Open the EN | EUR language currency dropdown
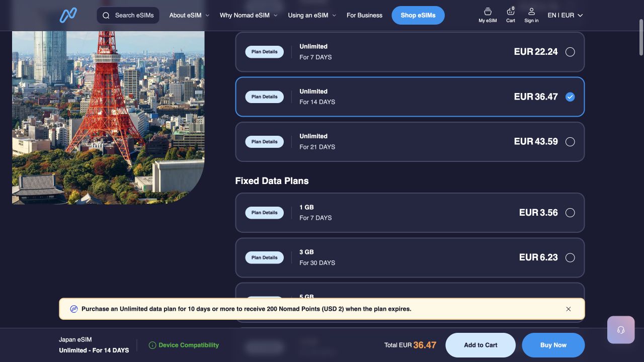644x362 pixels. pos(565,16)
